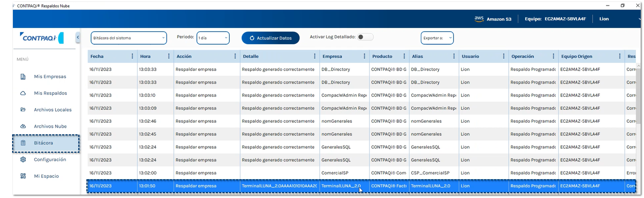This screenshot has height=198, width=644.
Task: Open Alias column options menu
Action: click(x=454, y=56)
